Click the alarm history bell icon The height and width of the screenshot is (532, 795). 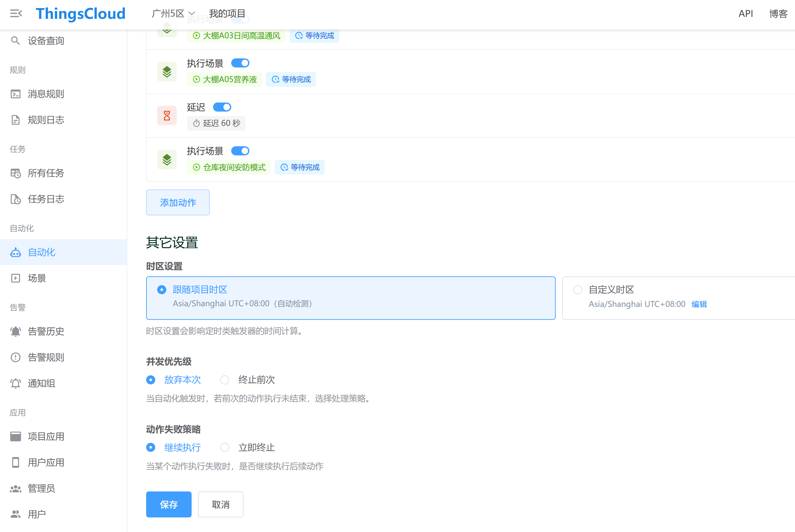point(16,332)
